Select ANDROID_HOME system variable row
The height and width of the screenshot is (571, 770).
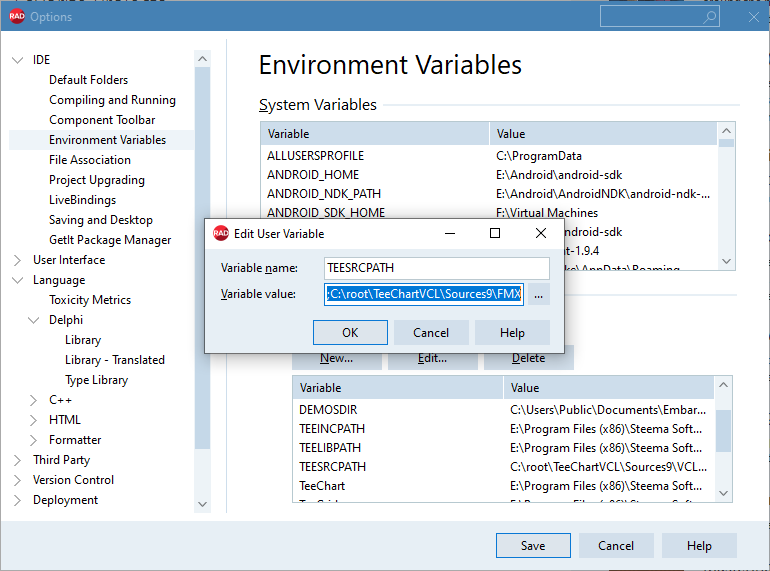tap(489, 175)
